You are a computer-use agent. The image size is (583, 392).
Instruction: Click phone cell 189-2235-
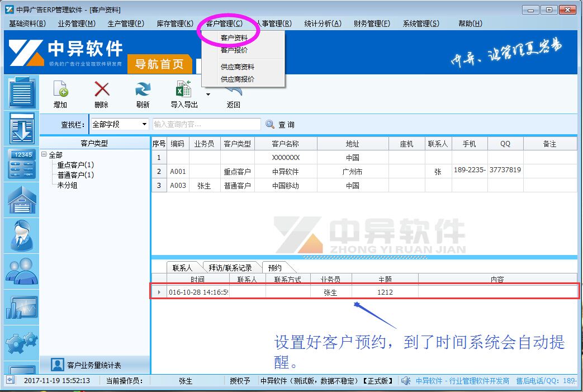(470, 170)
